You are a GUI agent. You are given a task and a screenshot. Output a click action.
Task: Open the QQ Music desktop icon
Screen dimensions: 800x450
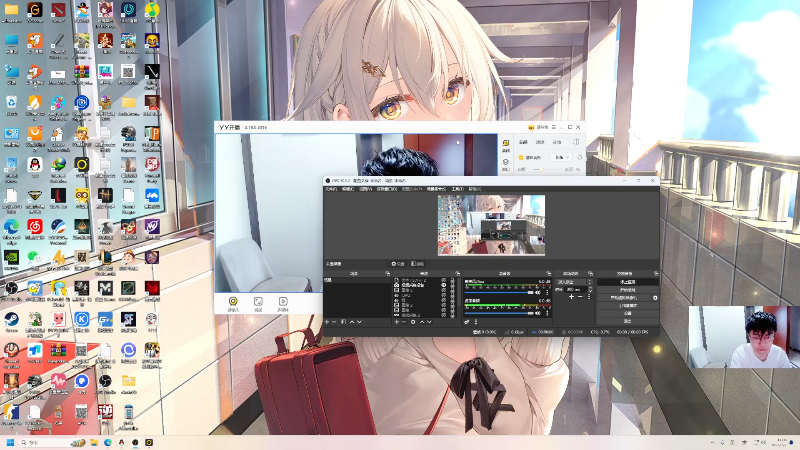tap(152, 10)
